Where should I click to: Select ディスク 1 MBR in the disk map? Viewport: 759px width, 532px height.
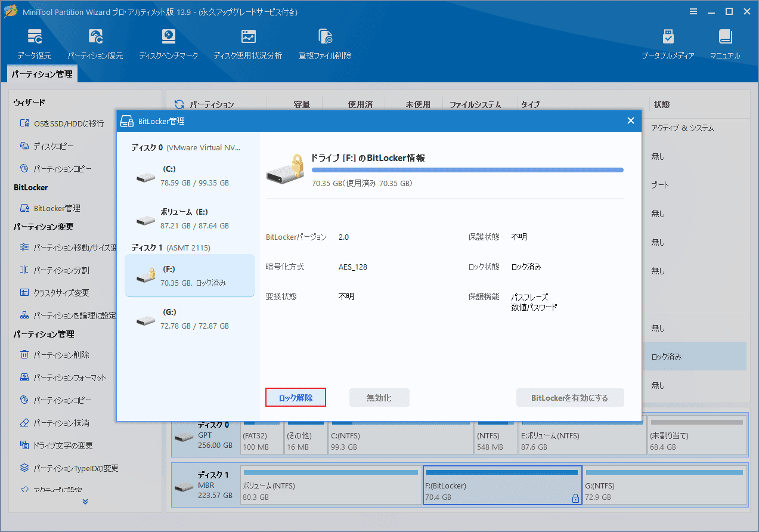pyautogui.click(x=205, y=485)
